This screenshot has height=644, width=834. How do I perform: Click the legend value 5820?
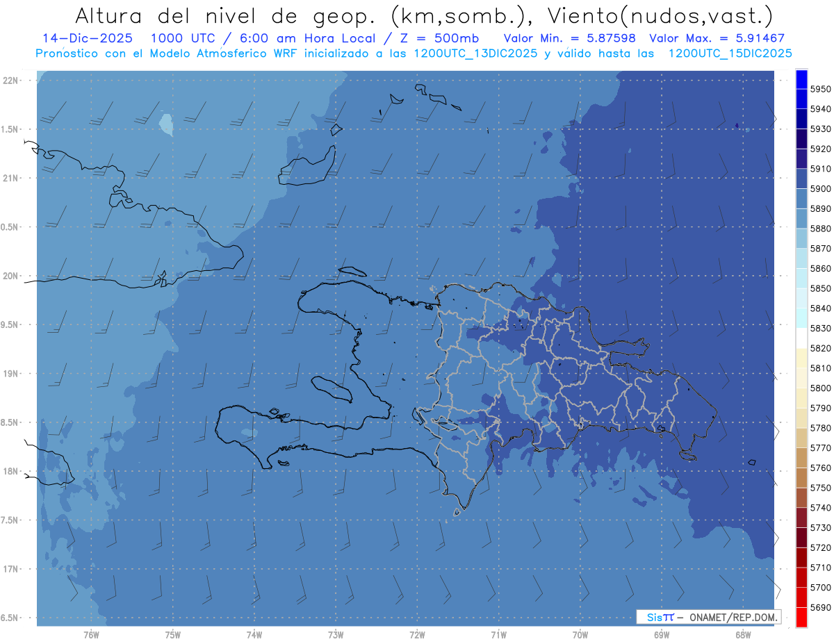(x=821, y=348)
